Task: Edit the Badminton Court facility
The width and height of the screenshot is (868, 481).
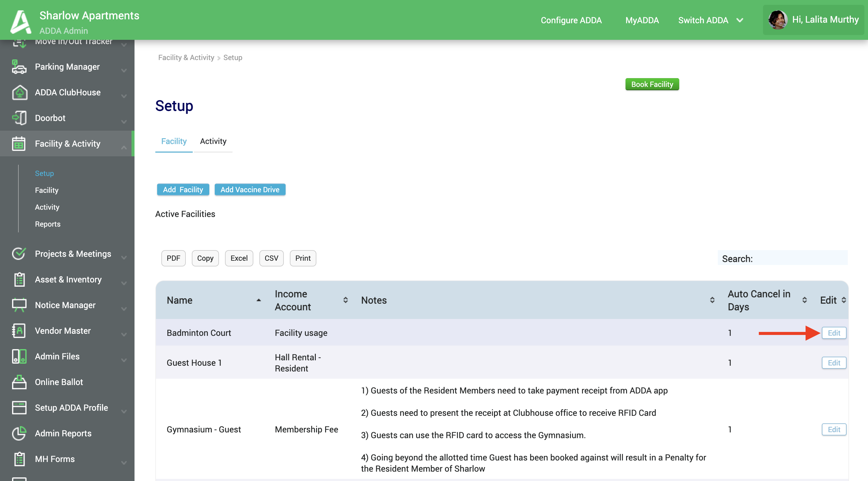Action: click(834, 333)
